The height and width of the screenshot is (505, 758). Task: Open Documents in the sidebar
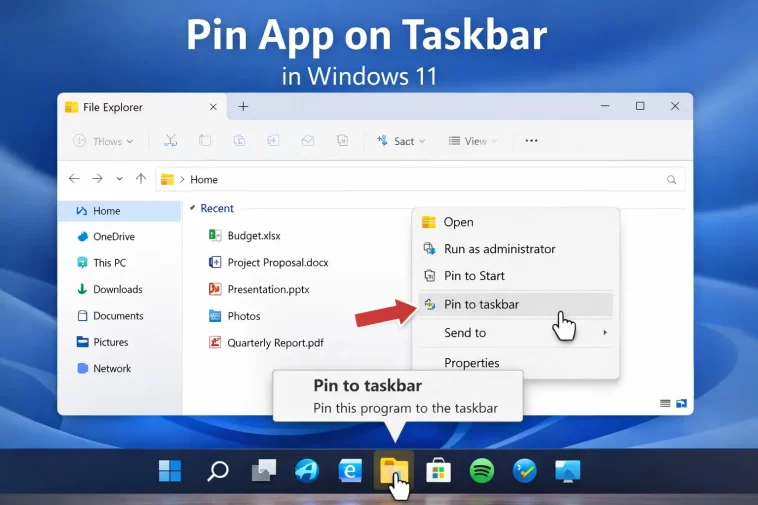click(x=119, y=316)
